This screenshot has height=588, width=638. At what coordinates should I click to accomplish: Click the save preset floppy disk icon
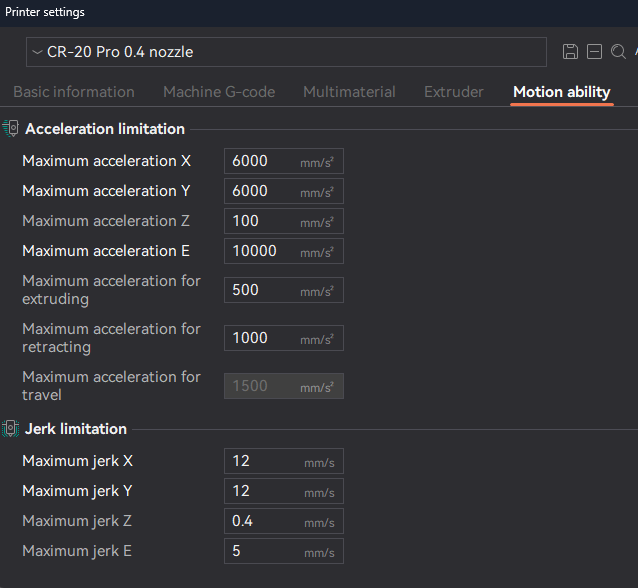tap(570, 52)
